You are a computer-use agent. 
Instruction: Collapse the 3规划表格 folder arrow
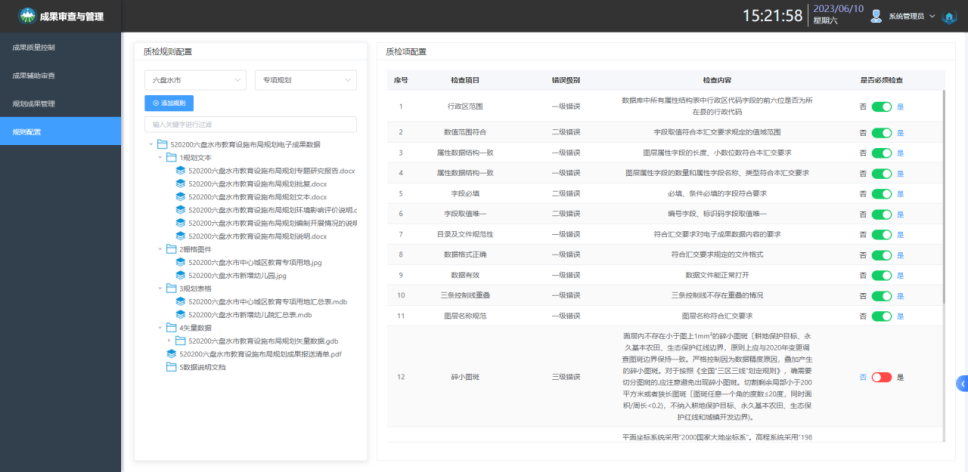160,288
